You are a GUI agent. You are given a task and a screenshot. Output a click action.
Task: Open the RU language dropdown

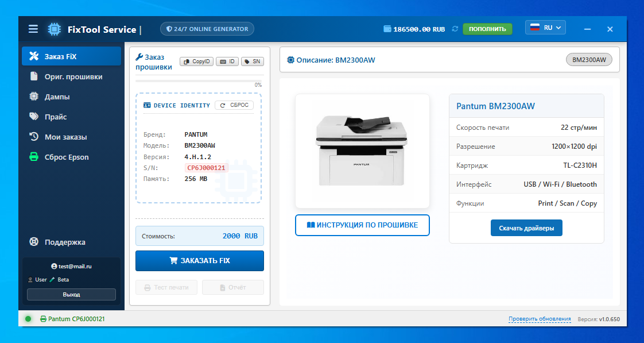(x=545, y=28)
